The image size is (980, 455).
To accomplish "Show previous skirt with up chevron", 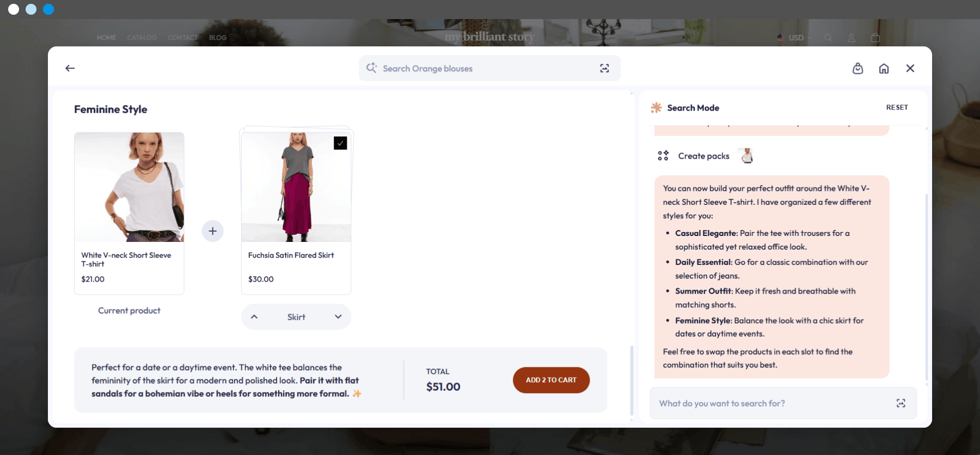I will tap(254, 317).
